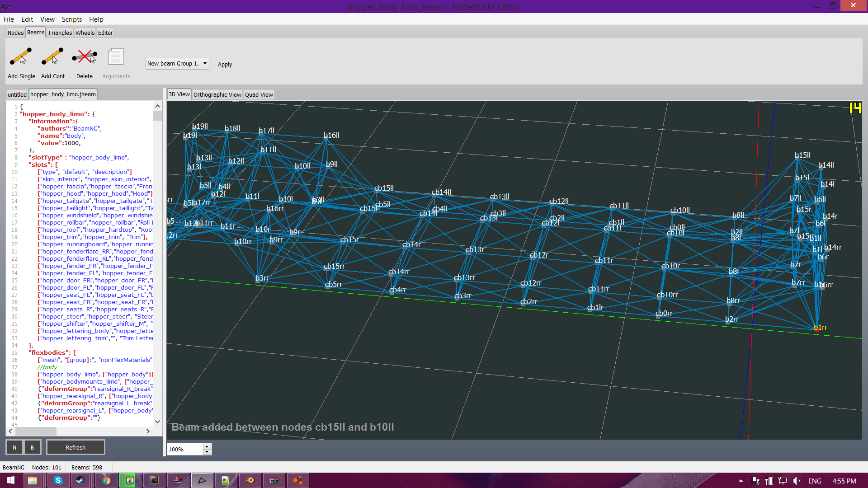Switch to the Beams tab
Screen dimensions: 868x488
[36, 32]
